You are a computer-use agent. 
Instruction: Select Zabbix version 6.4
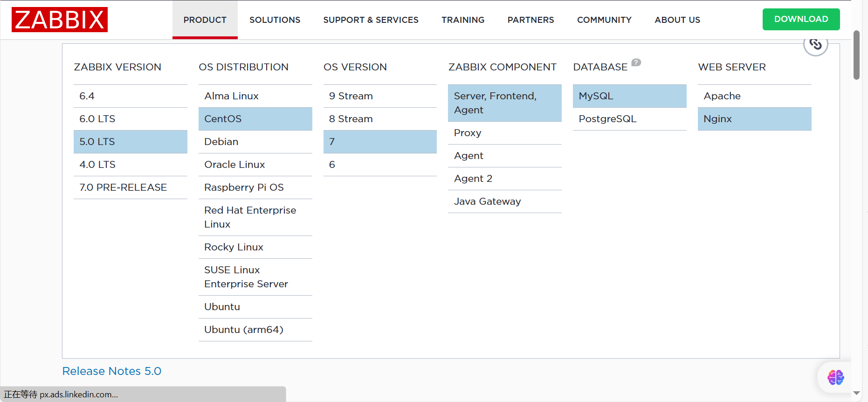131,96
